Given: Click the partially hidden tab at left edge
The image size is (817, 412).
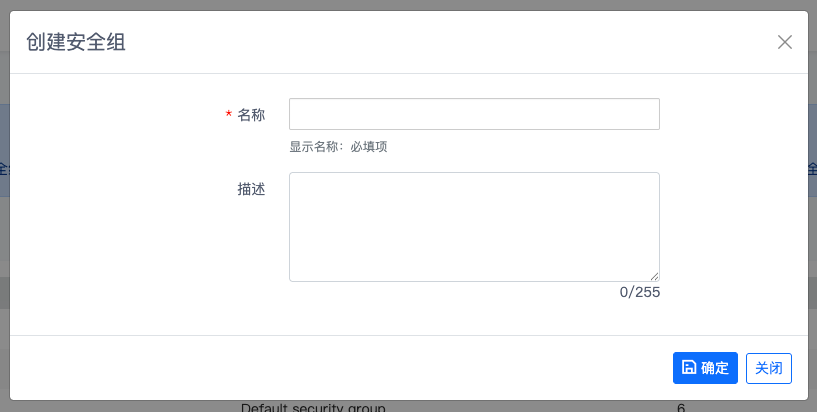Looking at the screenshot, I should coord(4,170).
